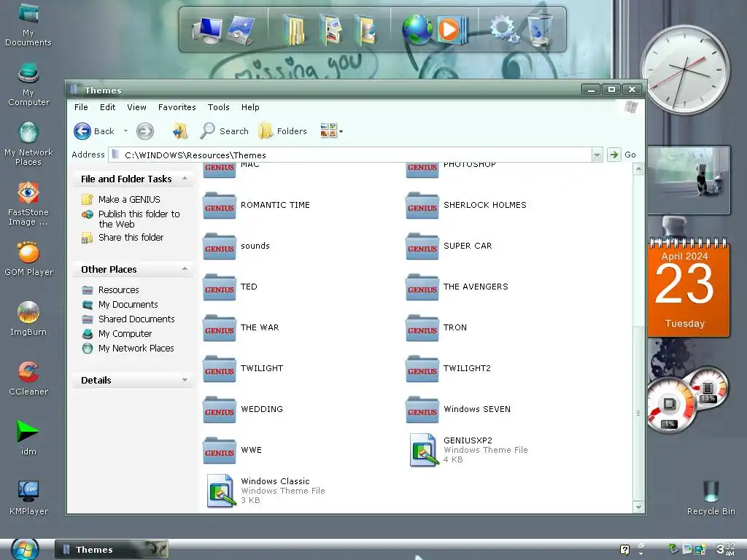The height and width of the screenshot is (560, 747).
Task: Open My Computer in Other Places
Action: 125,334
